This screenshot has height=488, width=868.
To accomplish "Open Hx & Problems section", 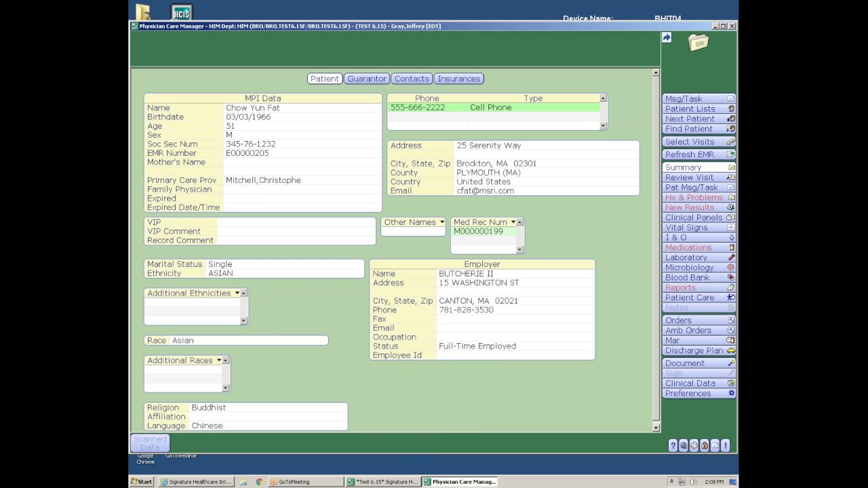I will tap(699, 197).
